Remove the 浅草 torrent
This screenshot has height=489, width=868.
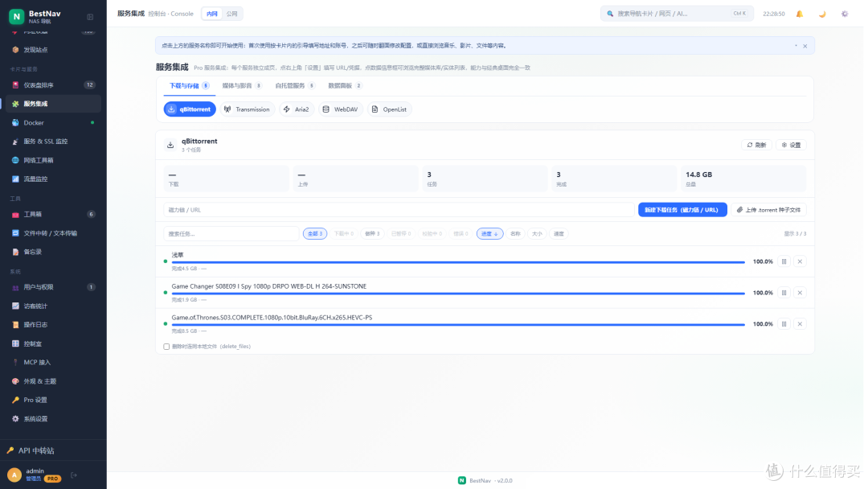(x=800, y=261)
